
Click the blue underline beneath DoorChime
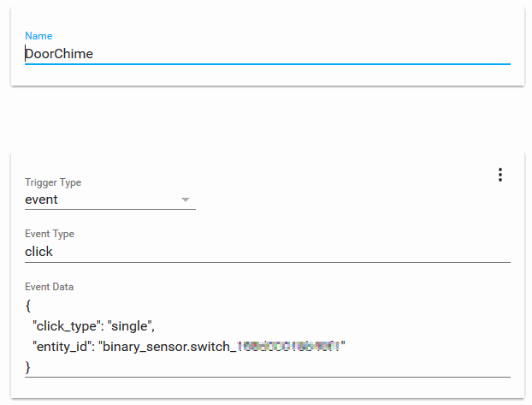pos(268,64)
